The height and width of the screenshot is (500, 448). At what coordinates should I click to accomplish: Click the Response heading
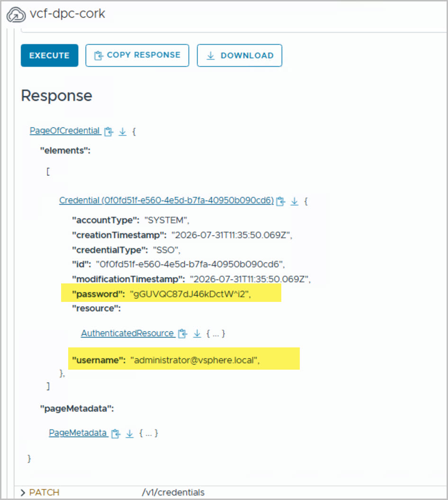pyautogui.click(x=57, y=96)
